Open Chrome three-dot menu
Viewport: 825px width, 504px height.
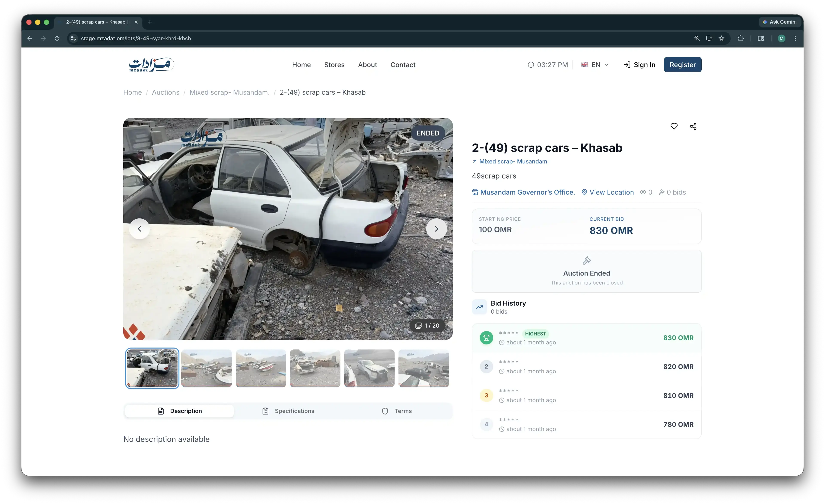pos(795,38)
